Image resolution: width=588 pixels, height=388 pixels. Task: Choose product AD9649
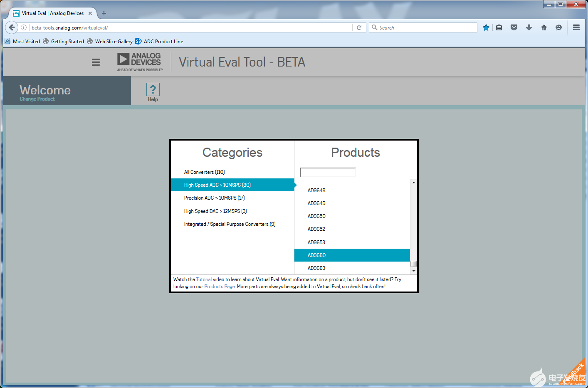(352, 203)
